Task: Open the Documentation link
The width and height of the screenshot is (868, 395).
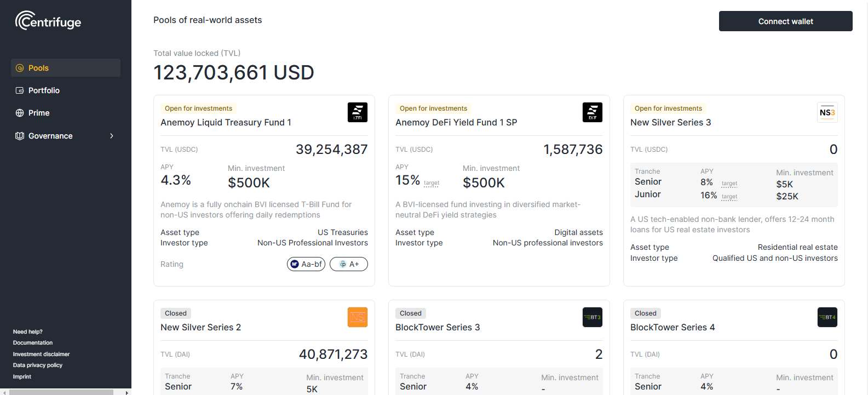Action: pos(33,342)
